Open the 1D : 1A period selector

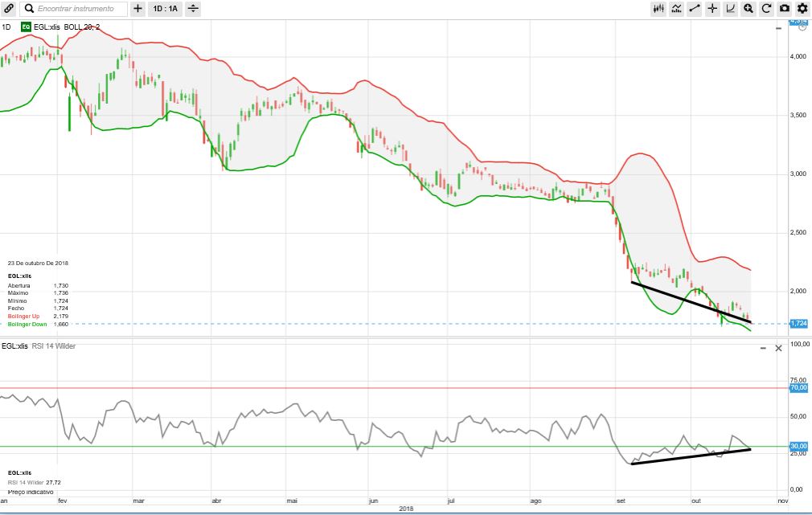[x=165, y=9]
